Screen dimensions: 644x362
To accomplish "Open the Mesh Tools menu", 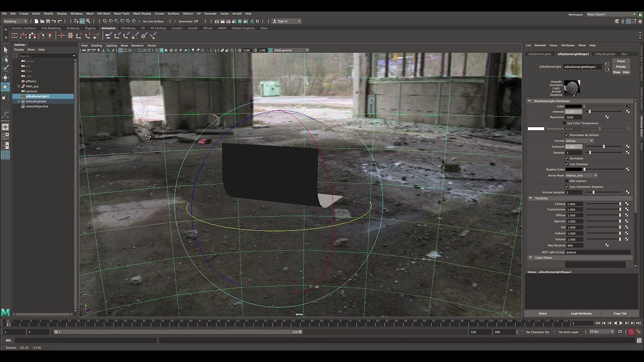I will (122, 14).
